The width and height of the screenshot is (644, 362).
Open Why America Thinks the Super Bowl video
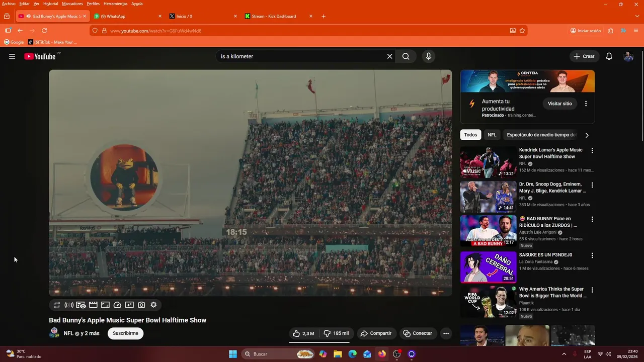tap(488, 302)
